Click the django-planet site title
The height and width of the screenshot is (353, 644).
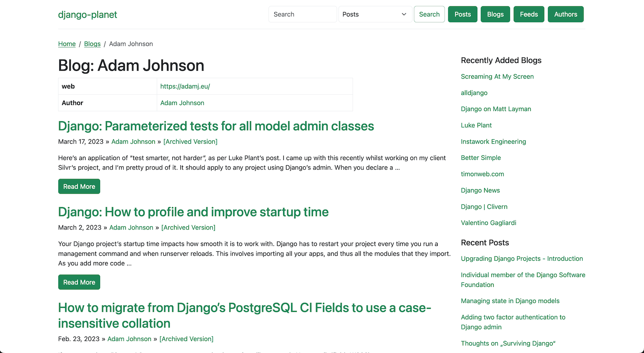(88, 14)
